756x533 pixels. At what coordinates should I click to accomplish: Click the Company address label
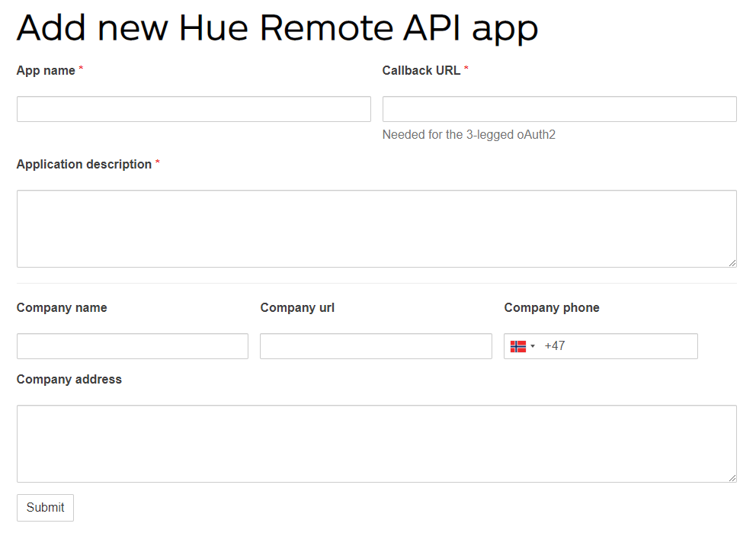point(69,380)
